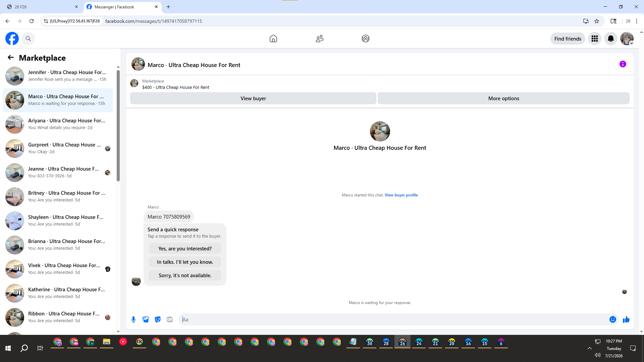Viewport: 644px width, 362px height.
Task: Send a thumbs-up like
Action: (626, 319)
